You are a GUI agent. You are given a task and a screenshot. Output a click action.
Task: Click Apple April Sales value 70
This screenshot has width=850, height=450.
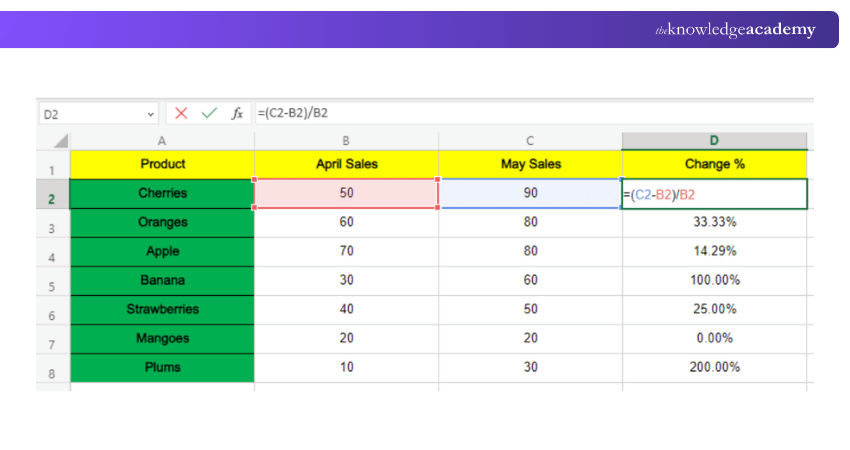tap(346, 252)
